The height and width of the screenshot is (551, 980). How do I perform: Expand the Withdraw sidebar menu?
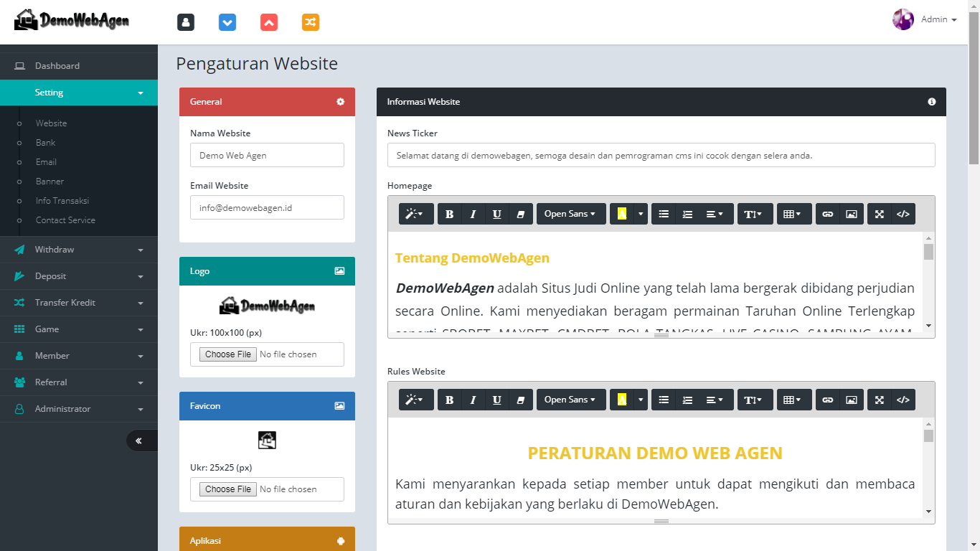[79, 250]
